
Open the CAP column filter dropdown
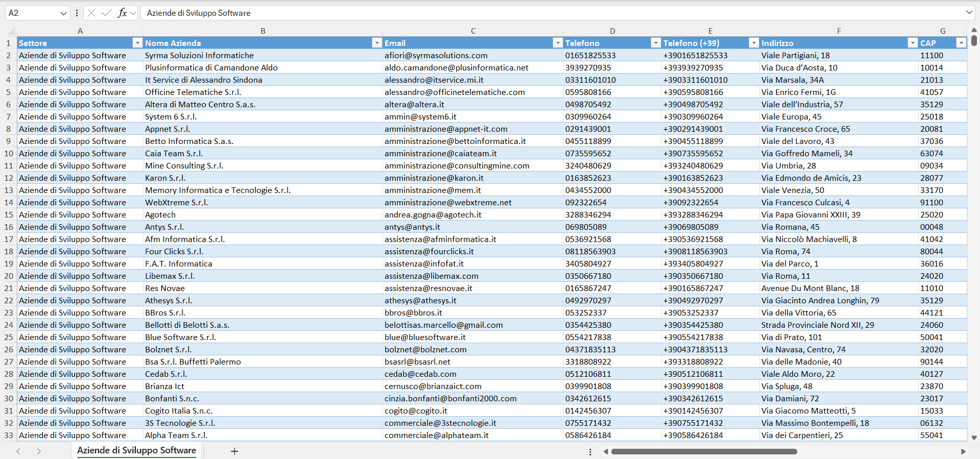[961, 43]
